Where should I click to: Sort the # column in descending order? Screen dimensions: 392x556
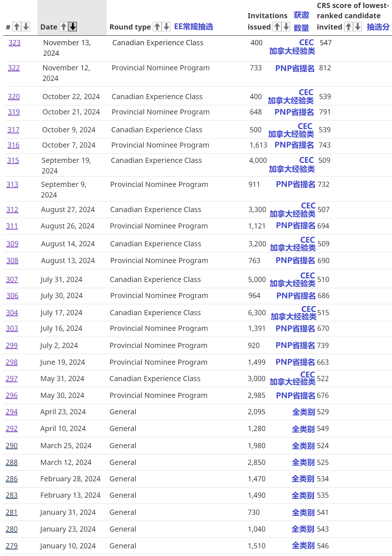(x=26, y=27)
